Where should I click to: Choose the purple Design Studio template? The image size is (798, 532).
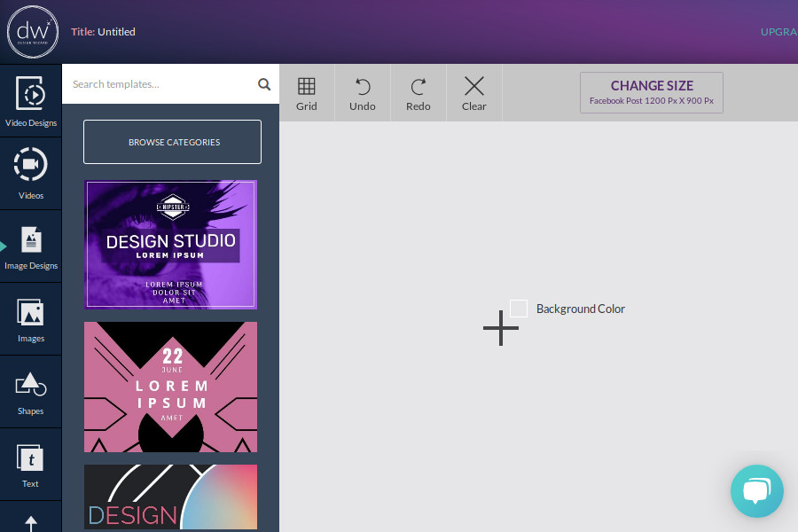click(170, 245)
